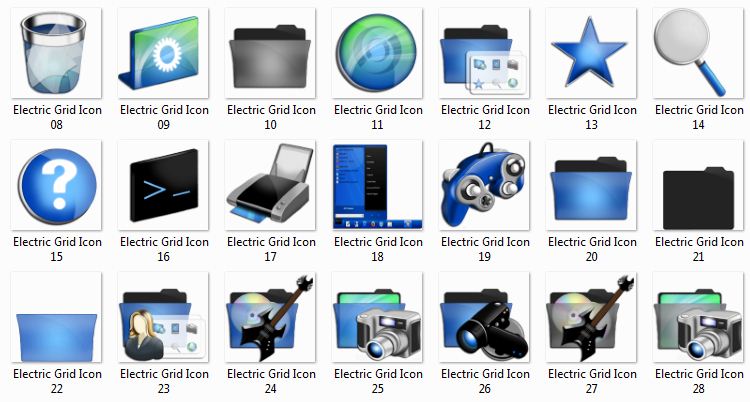Click the blue question mark icon 15
This screenshot has height=402, width=750.
point(56,185)
